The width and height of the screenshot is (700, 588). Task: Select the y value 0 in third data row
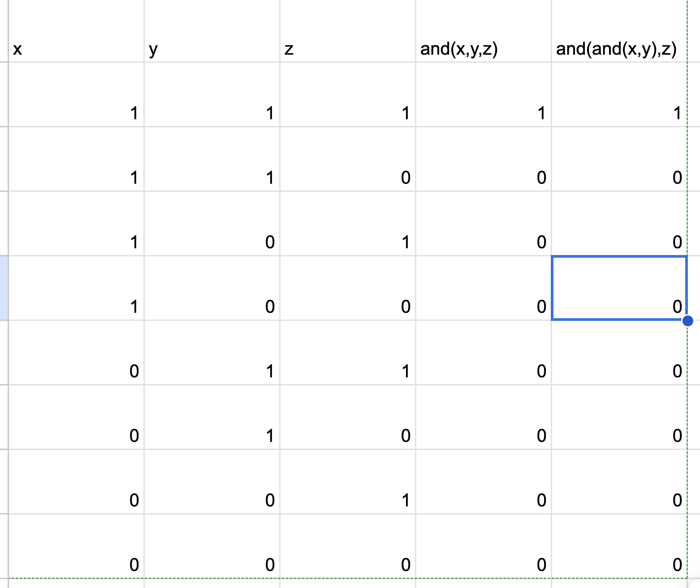tap(212, 224)
